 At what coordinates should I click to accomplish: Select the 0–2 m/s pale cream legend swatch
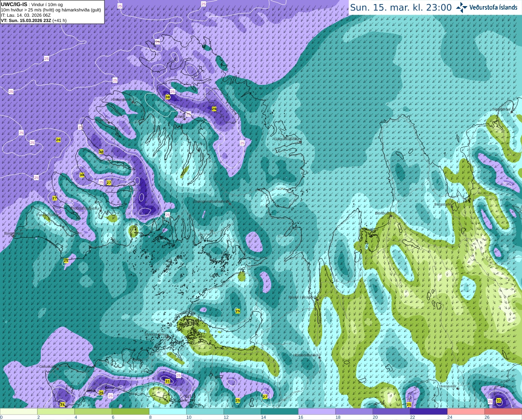19,412
